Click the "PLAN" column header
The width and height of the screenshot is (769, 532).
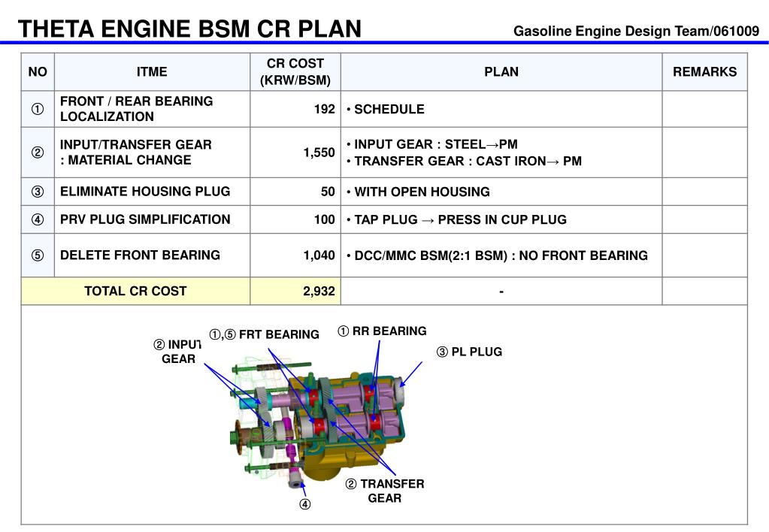(x=501, y=71)
